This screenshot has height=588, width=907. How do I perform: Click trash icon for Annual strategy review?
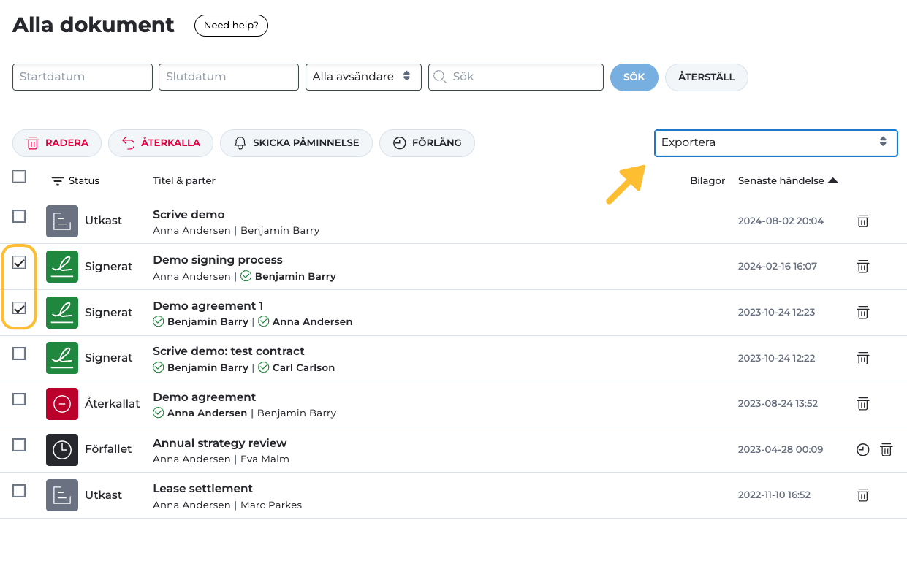[886, 450]
